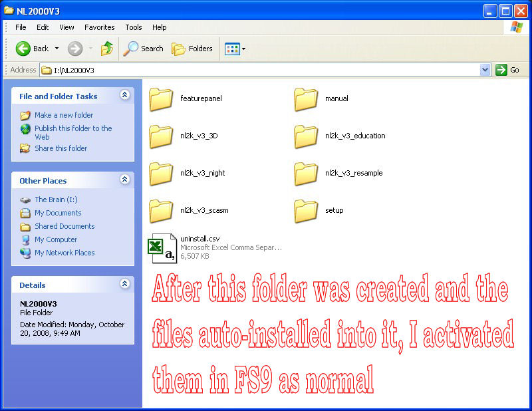Select the nl2k_v3_resample folder icon

tap(306, 174)
